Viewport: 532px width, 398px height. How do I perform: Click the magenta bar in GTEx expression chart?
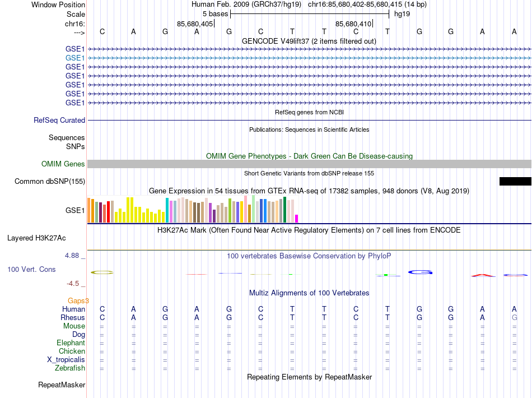[x=297, y=219]
